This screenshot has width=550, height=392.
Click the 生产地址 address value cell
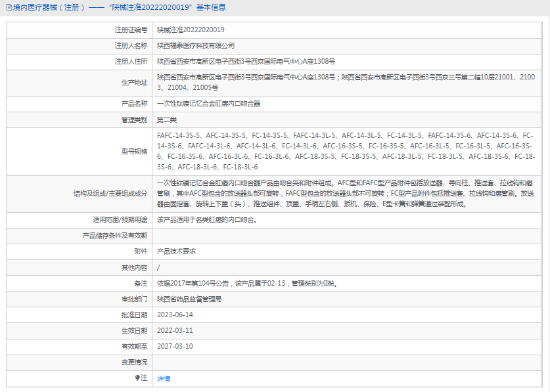click(x=346, y=82)
